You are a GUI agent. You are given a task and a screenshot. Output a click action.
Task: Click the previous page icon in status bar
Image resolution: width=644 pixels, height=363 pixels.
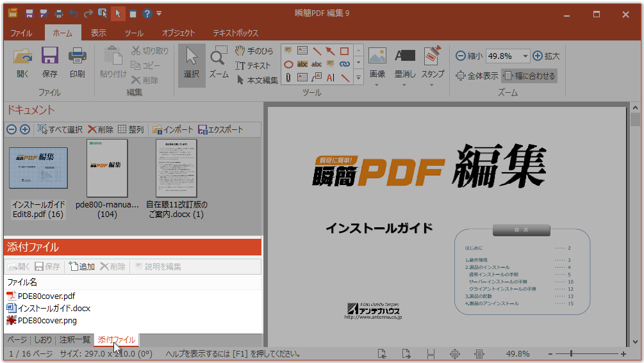pyautogui.click(x=382, y=353)
